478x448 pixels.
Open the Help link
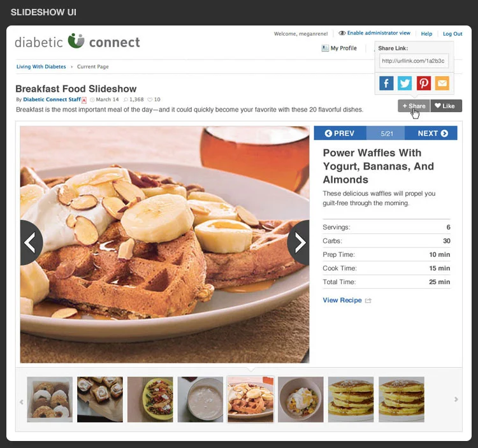426,34
